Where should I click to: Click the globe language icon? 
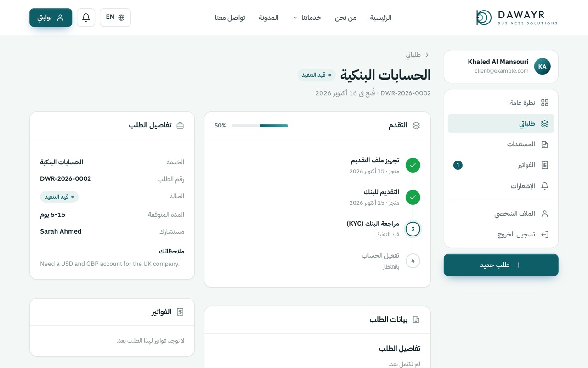point(121,17)
